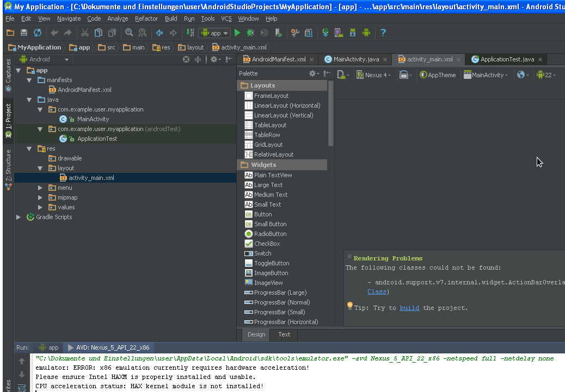This screenshot has height=392, width=565.
Task: Open the AVD Manager icon
Action: (339, 33)
